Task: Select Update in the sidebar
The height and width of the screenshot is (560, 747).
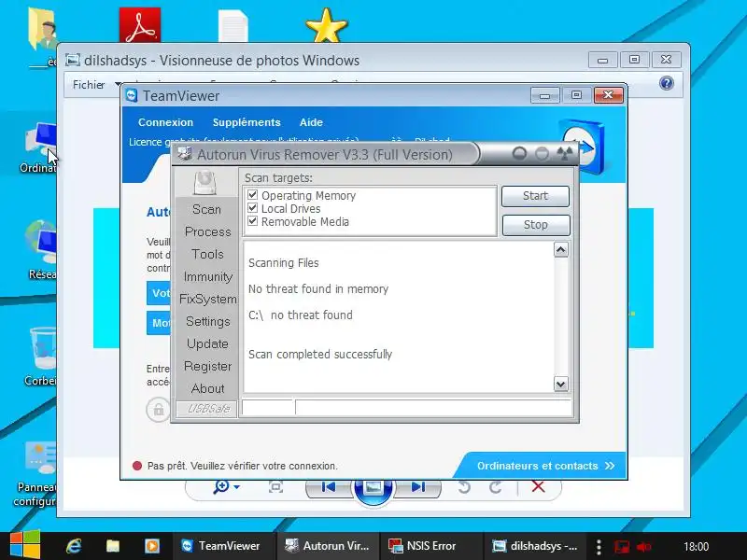Action: point(207,343)
